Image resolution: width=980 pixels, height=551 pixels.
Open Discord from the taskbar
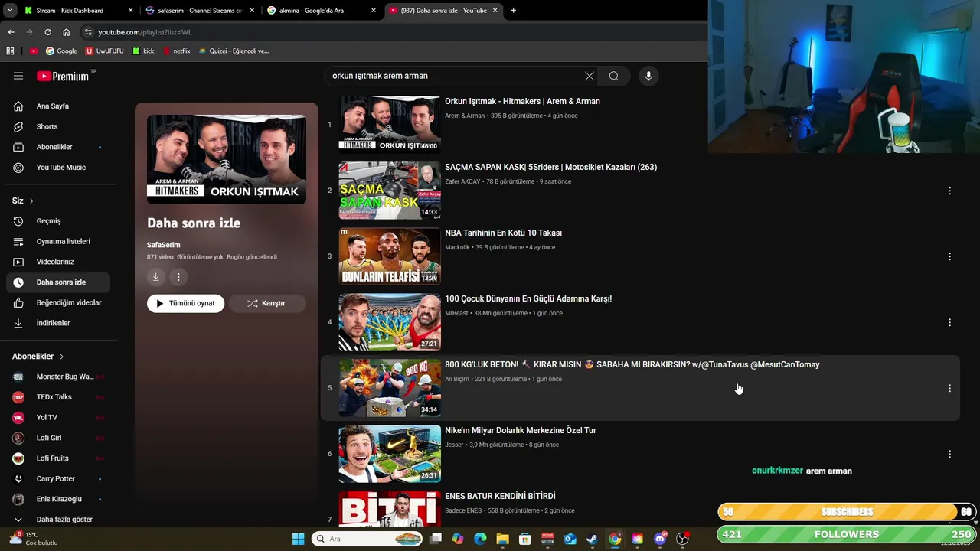660,539
